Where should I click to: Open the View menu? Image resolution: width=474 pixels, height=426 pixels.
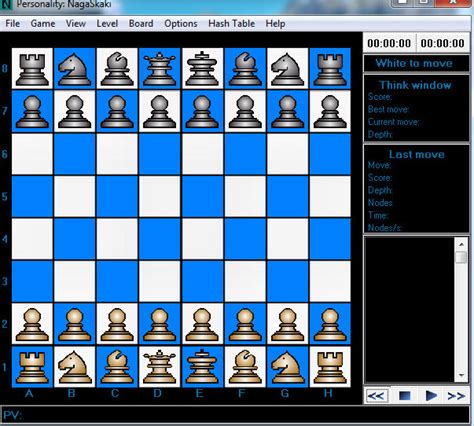click(x=76, y=24)
